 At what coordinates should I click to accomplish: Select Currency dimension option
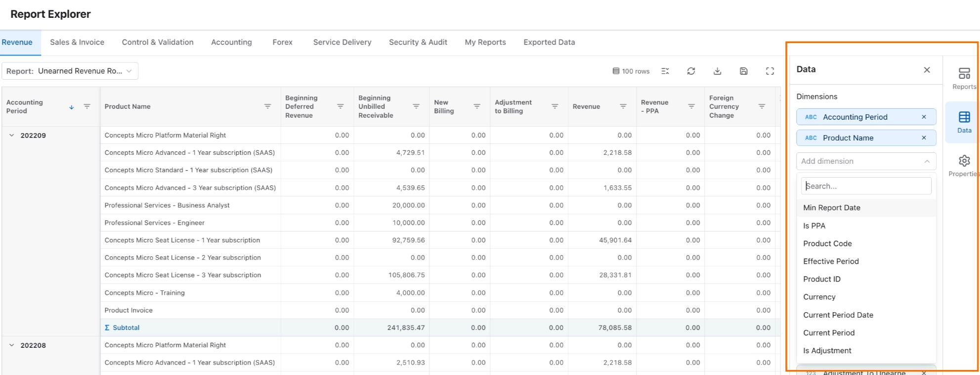click(x=866, y=297)
